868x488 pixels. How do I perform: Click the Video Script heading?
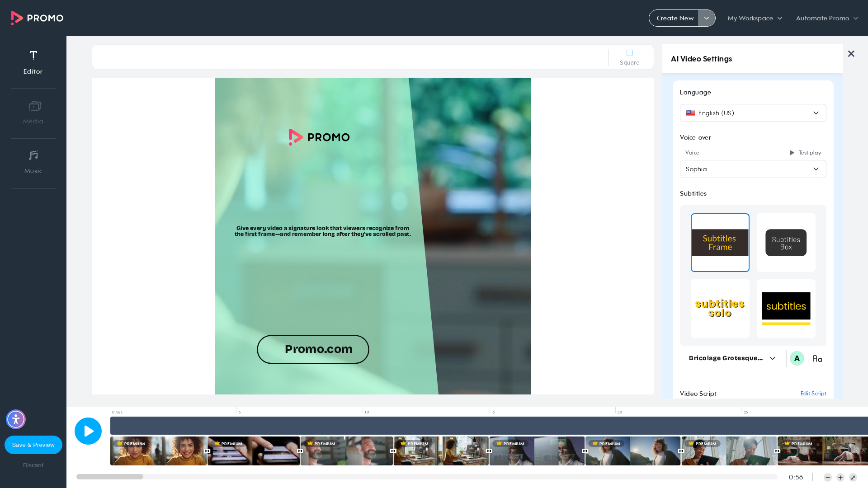[x=698, y=394]
